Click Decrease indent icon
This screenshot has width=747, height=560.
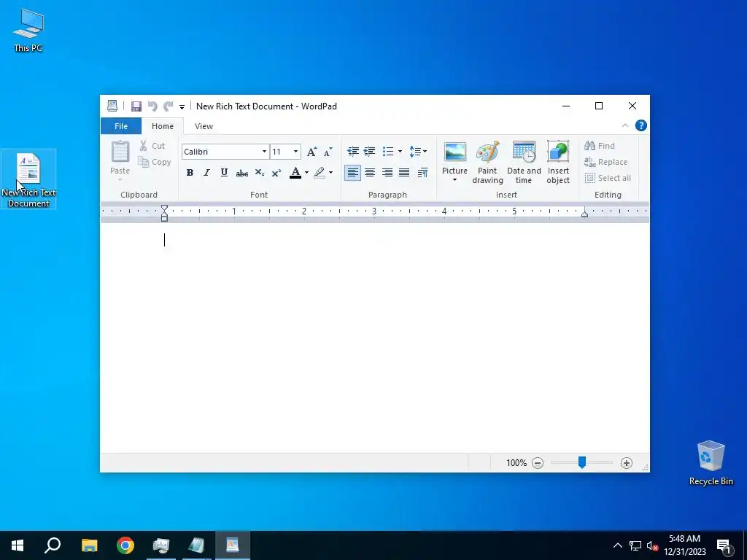[353, 152]
